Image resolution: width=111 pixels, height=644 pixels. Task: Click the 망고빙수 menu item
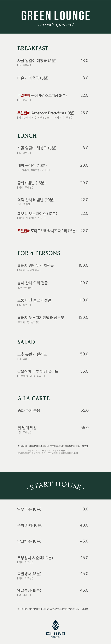tap(29, 541)
